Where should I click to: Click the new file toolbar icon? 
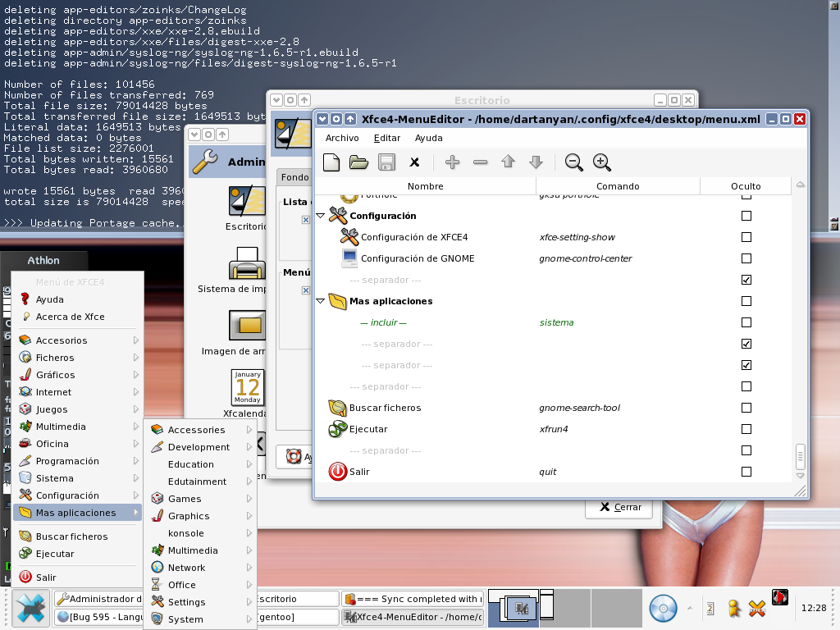point(331,162)
